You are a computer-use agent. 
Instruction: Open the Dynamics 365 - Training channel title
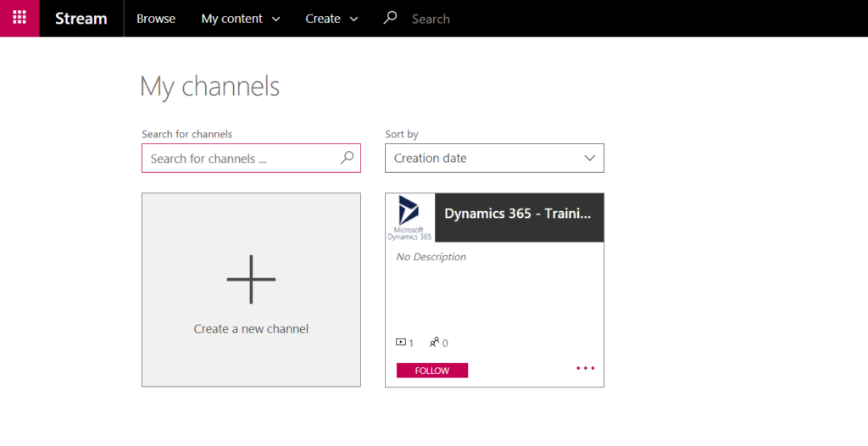pos(517,215)
